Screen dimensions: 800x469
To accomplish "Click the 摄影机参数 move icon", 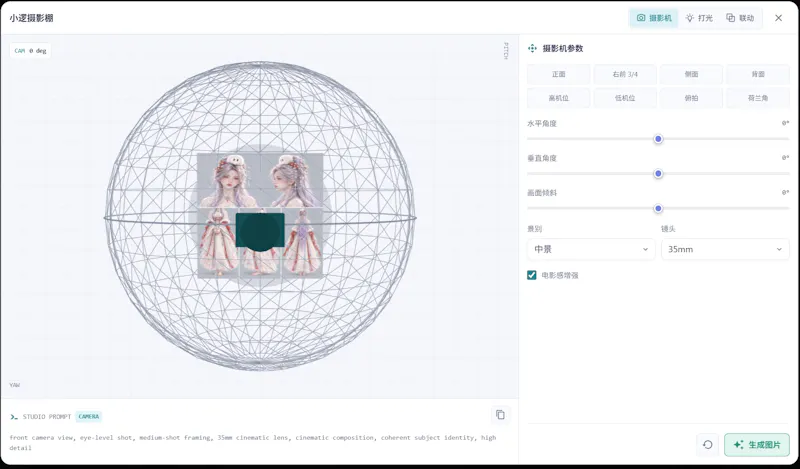I will (532, 48).
